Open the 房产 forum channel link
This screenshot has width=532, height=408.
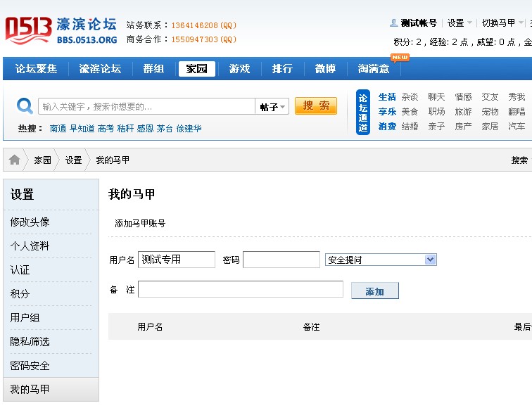[x=464, y=127]
